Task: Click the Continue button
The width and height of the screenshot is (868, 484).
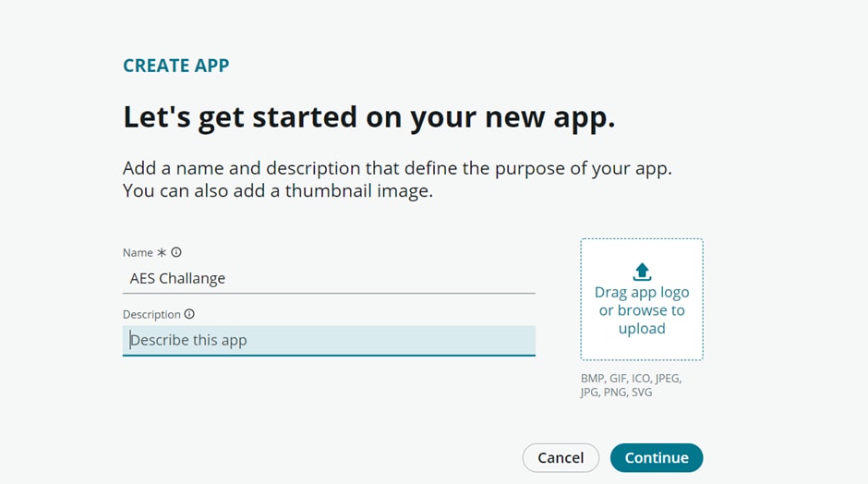Action: 657,457
